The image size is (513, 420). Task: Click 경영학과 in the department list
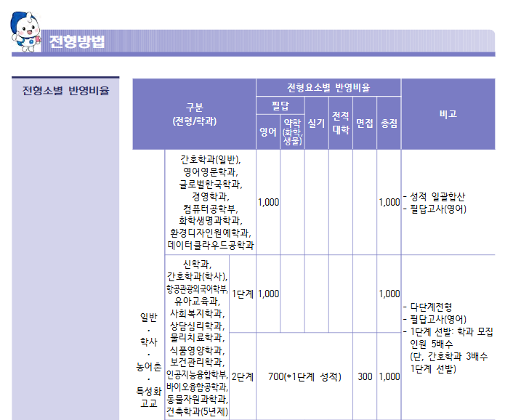coord(211,196)
